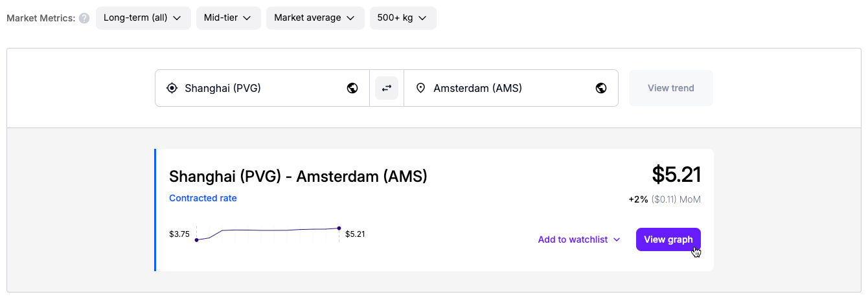
Task: Open Add to watchlist menu
Action: 579,239
